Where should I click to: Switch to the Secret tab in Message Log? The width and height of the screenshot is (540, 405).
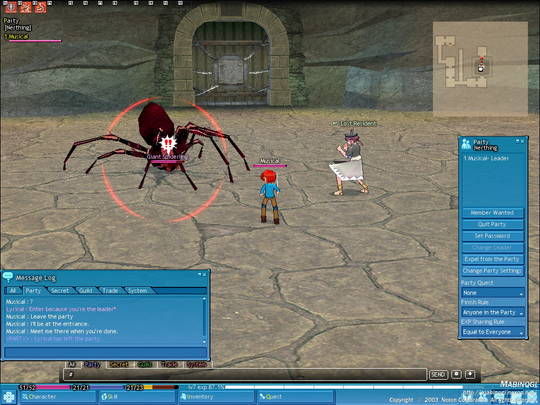60,291
